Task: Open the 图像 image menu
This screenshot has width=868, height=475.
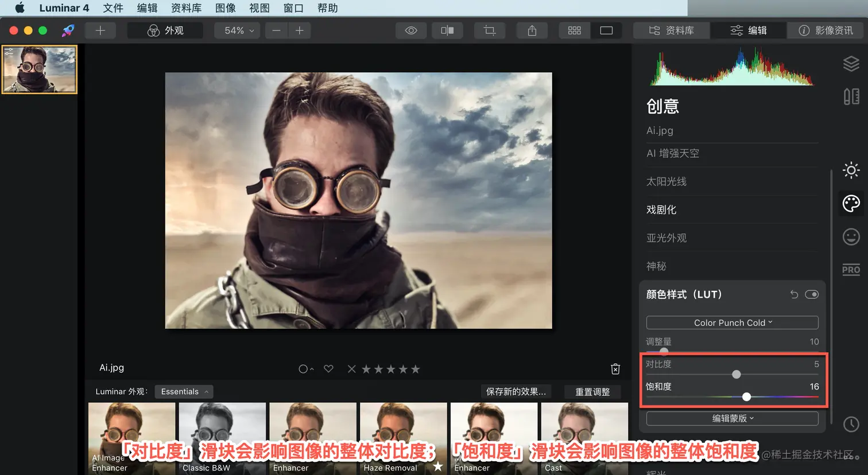Action: coord(226,8)
